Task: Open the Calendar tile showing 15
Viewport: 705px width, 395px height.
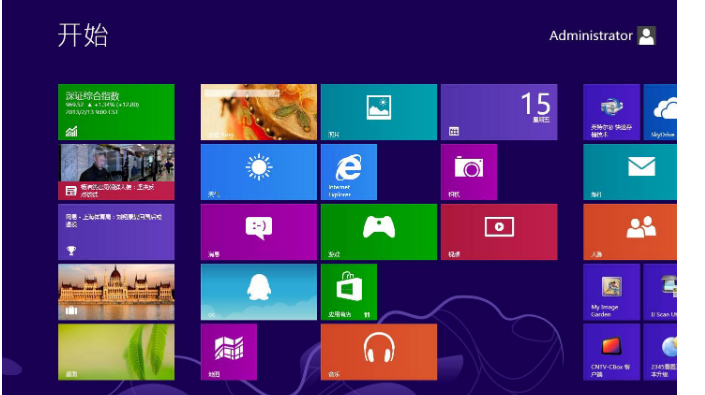Action: pyautogui.click(x=499, y=112)
